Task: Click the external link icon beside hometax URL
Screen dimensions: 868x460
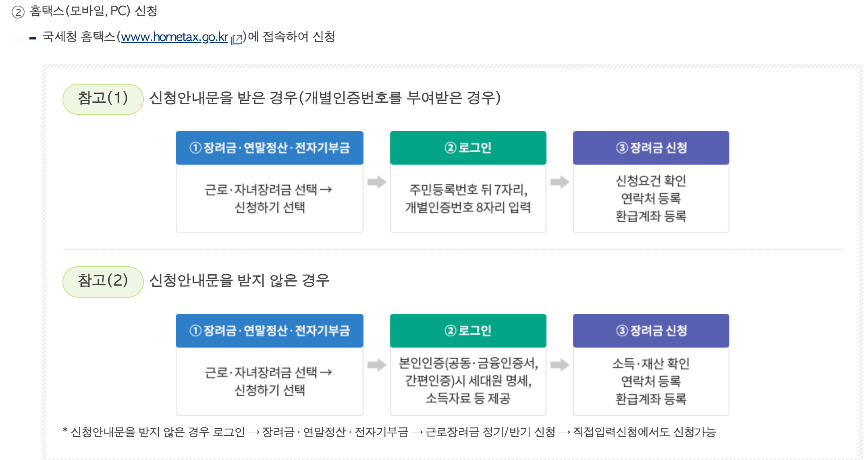Action: tap(237, 39)
